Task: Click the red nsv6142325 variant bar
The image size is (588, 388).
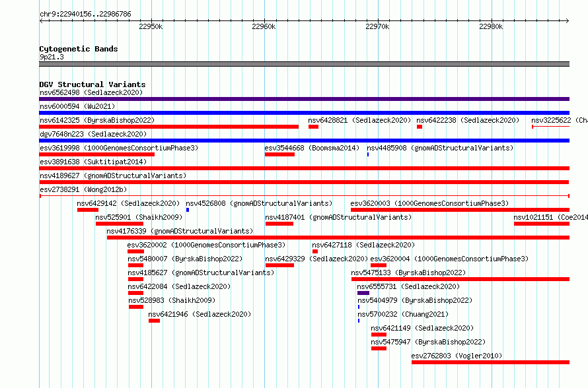Action: pyautogui.click(x=168, y=127)
